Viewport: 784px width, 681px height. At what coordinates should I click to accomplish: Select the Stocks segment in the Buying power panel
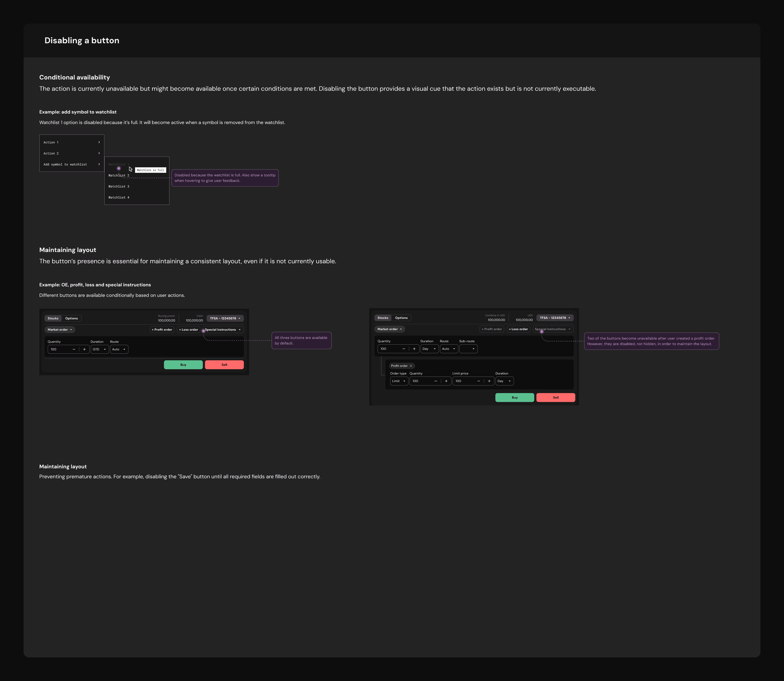coord(53,318)
